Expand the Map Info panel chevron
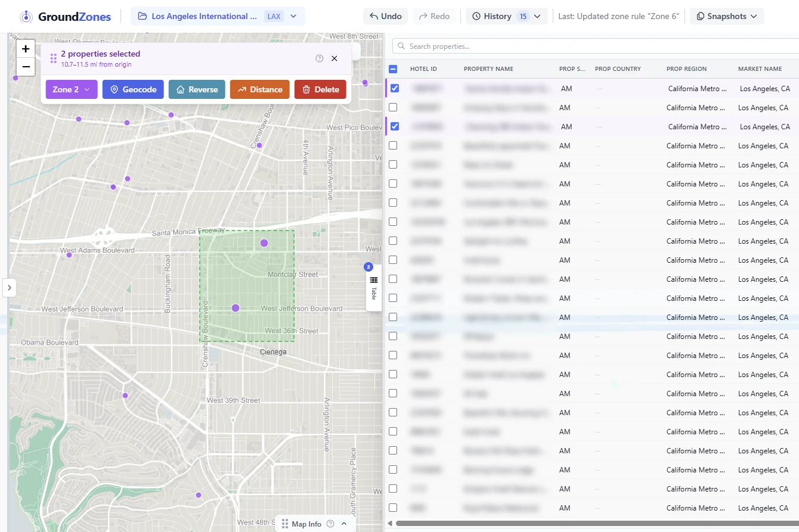The height and width of the screenshot is (532, 799). click(344, 524)
